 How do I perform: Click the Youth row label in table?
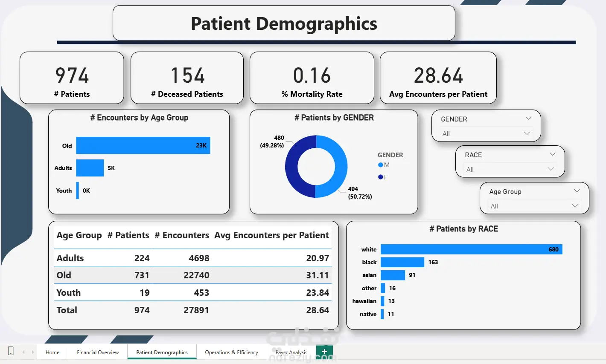coord(68,293)
